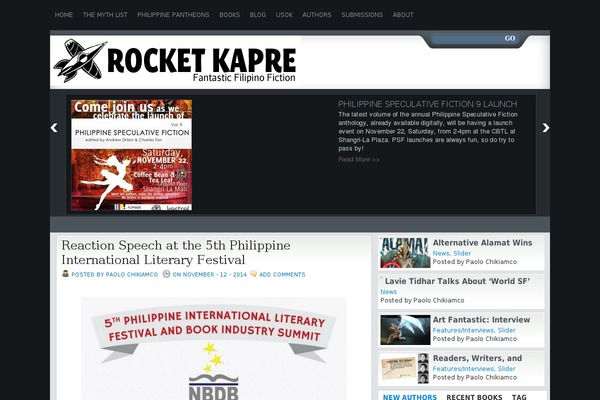600x400 pixels.
Task: Click the Rocket Kapre rocket logo
Action: point(80,60)
